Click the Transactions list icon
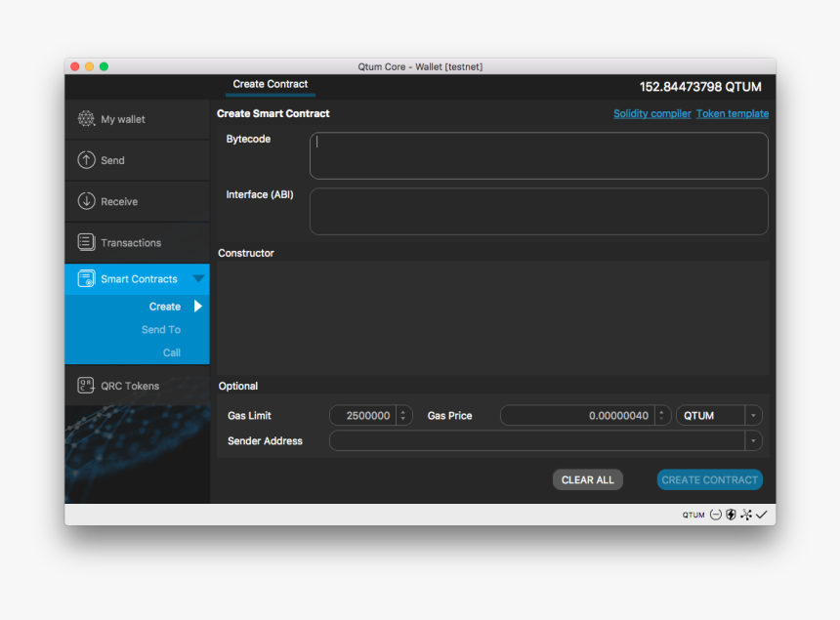 [86, 242]
